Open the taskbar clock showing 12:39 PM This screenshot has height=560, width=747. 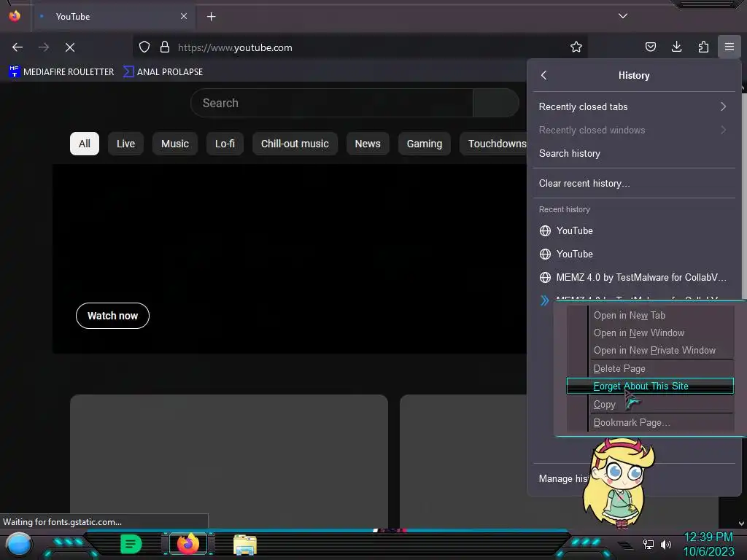(x=708, y=544)
